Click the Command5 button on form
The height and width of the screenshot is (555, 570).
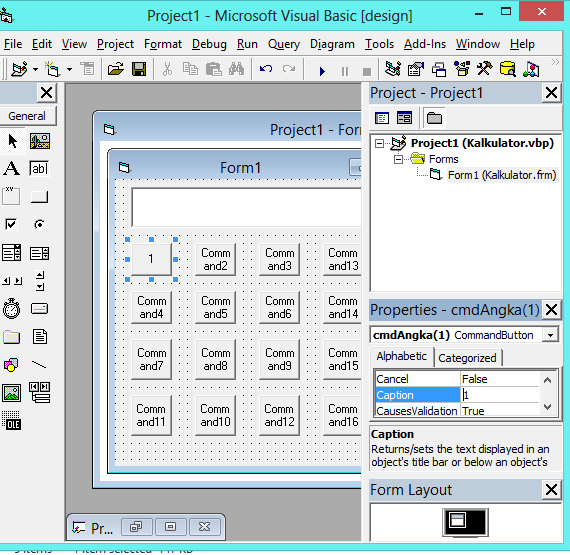216,307
